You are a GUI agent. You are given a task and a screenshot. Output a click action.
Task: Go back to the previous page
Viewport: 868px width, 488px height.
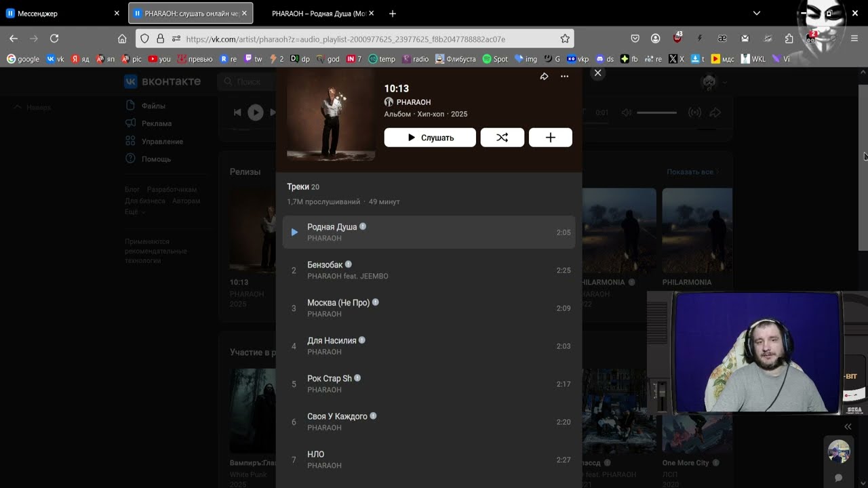[14, 39]
